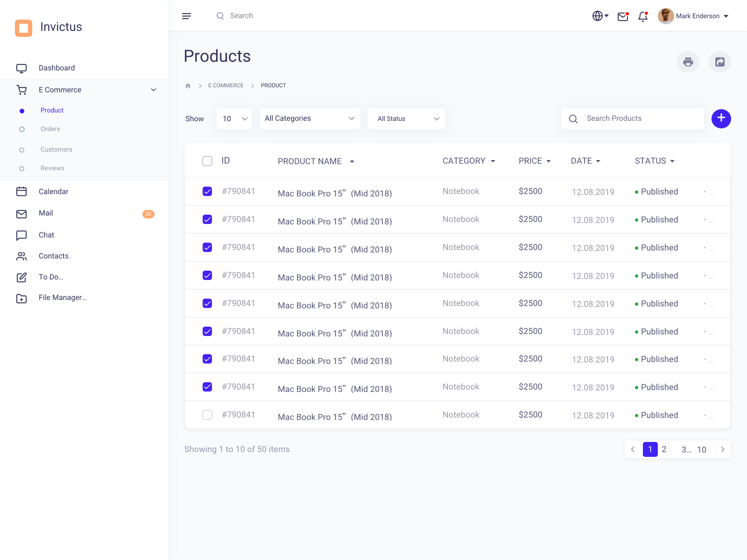Print the products list
This screenshot has height=560, width=747.
688,62
